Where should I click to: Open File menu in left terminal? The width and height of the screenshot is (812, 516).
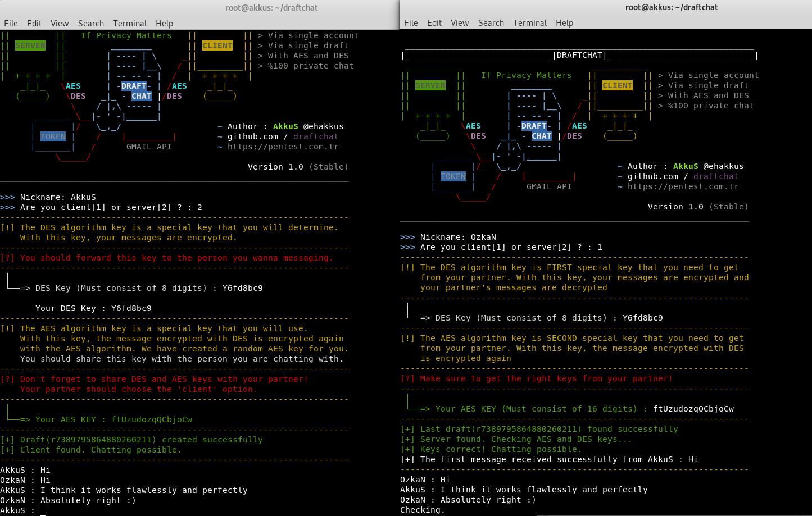tap(11, 24)
